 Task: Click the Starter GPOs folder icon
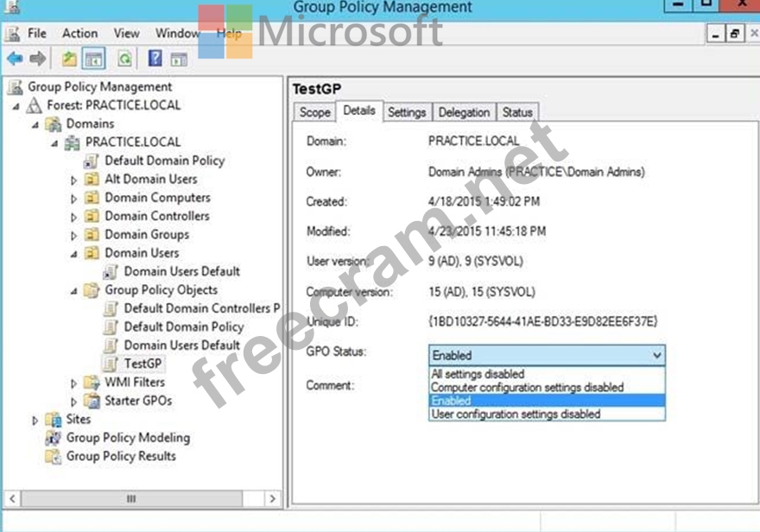tap(92, 401)
